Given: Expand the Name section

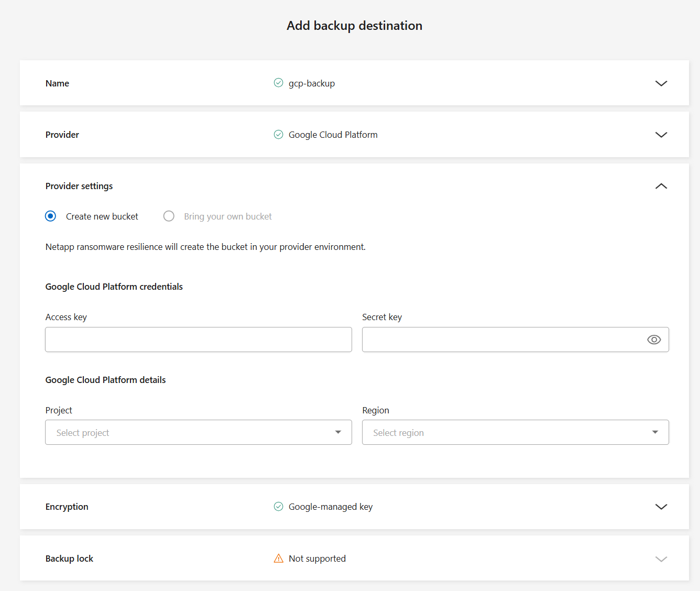Looking at the screenshot, I should coord(661,83).
